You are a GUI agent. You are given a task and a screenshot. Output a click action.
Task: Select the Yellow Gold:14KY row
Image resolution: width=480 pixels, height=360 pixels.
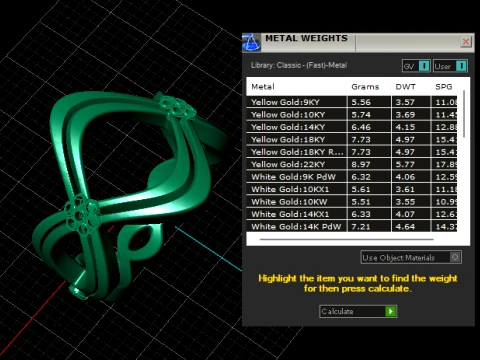(x=352, y=127)
